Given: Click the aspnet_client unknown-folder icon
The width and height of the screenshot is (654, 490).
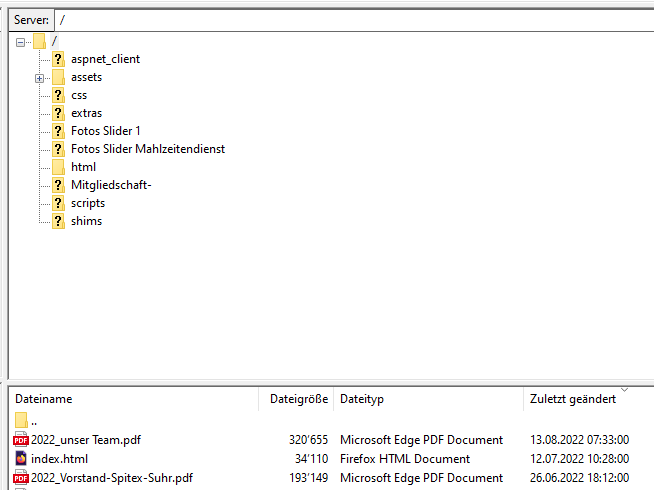Looking at the screenshot, I should (58, 59).
